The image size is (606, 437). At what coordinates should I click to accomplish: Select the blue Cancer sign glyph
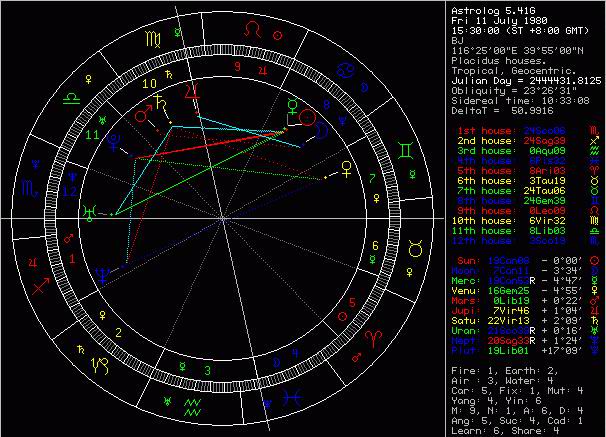(x=346, y=70)
